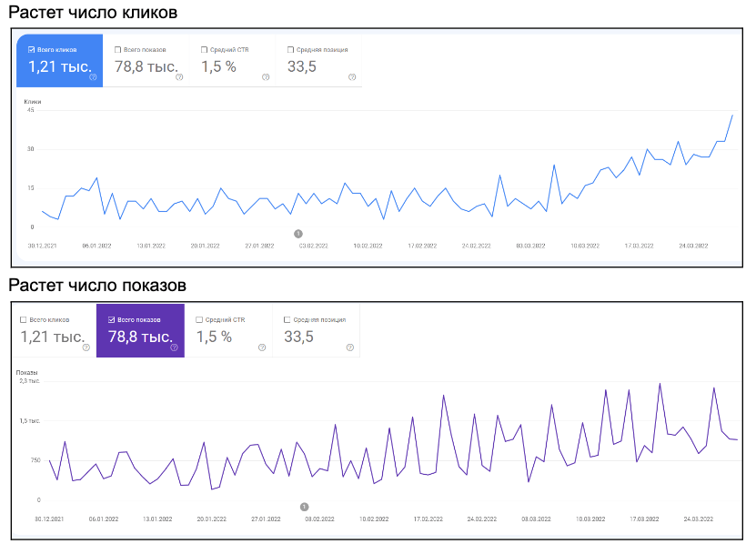Image resolution: width=756 pixels, height=554 pixels.
Task: Tick Средний CTR checkbox in clicks chart panel
Action: (204, 50)
